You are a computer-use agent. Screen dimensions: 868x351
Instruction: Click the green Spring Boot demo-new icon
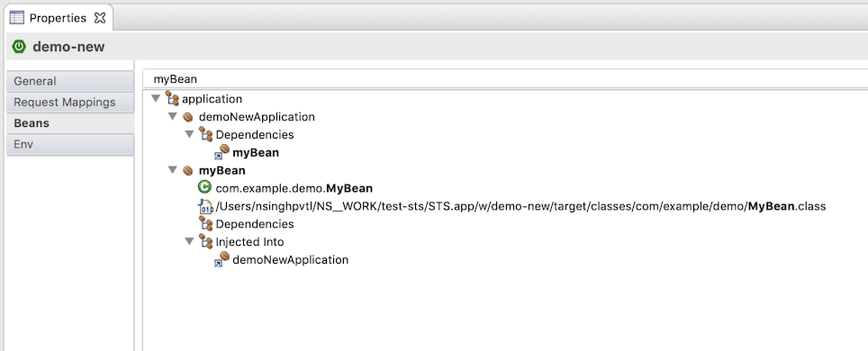point(20,47)
